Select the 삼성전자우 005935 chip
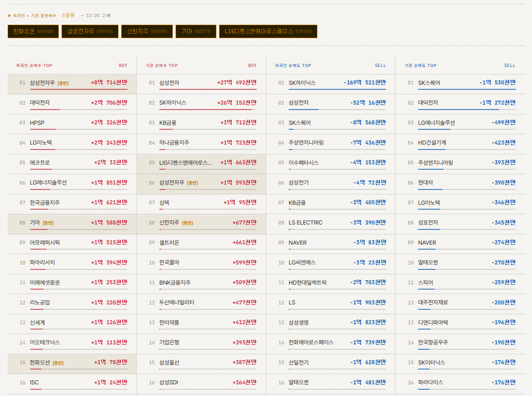The width and height of the screenshot is (532, 396). [90, 31]
